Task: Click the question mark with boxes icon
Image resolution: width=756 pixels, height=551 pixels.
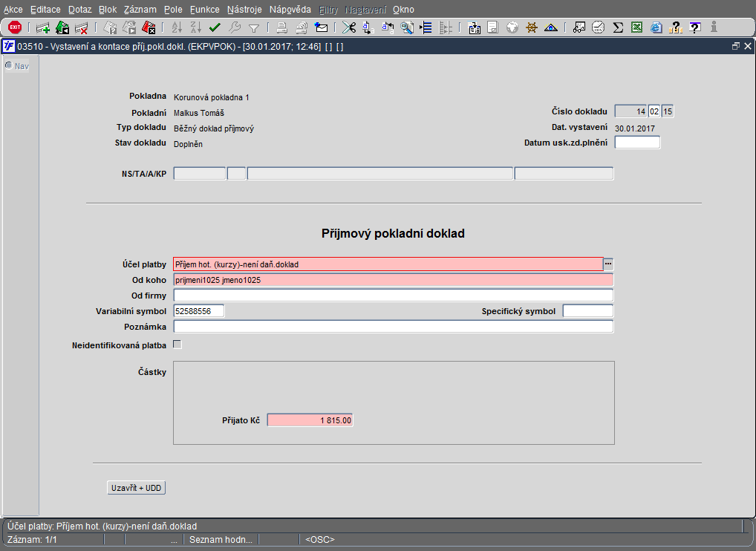Action: (x=676, y=28)
